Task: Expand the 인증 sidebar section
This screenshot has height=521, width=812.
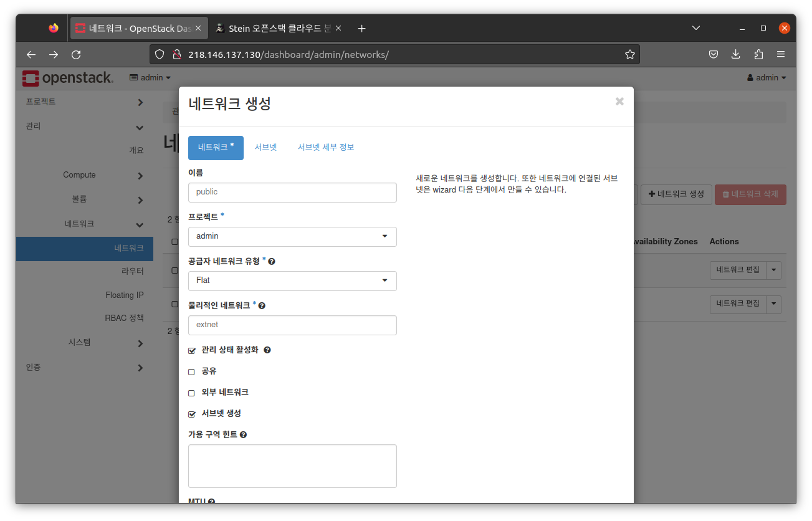Action: click(85, 368)
